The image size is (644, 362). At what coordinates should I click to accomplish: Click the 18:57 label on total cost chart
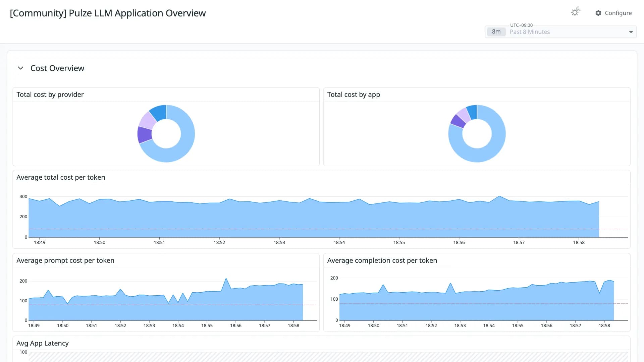tap(519, 242)
